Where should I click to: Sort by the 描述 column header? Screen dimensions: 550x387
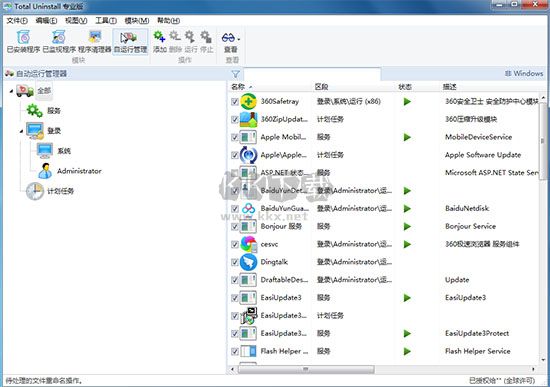(449, 87)
